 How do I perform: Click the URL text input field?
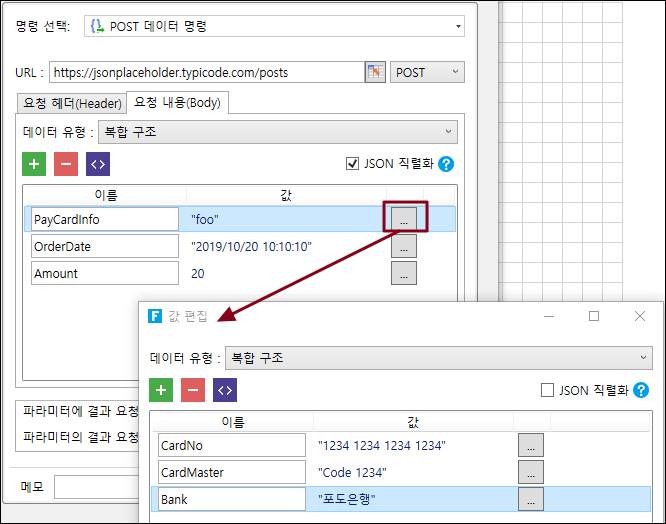204,72
